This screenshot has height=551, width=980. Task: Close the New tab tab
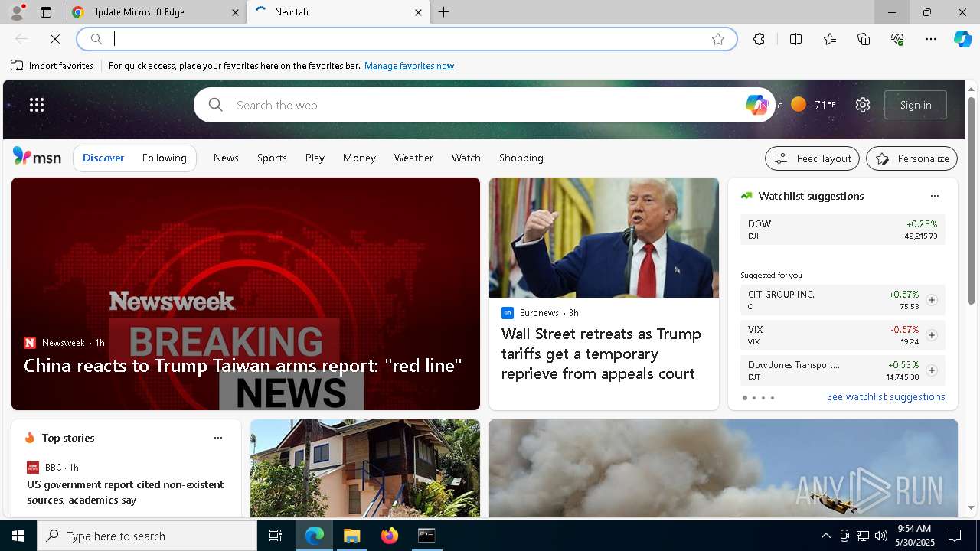(x=418, y=12)
